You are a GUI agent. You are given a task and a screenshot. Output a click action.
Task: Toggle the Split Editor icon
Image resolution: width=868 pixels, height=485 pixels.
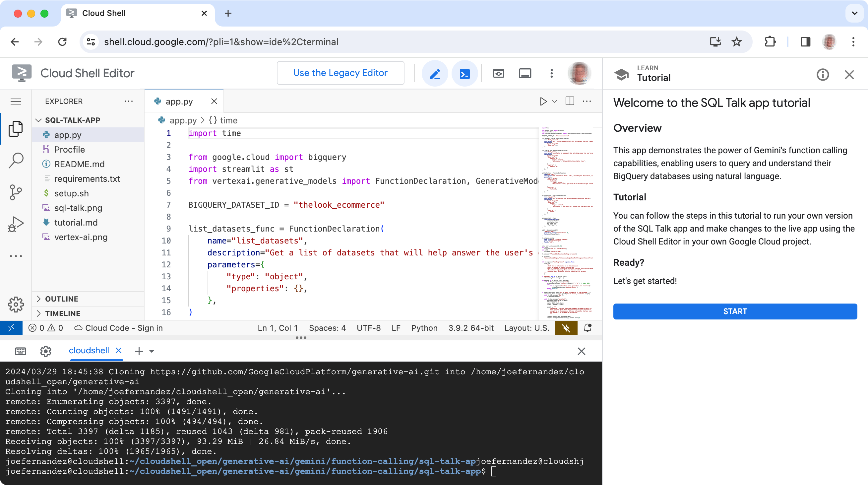[569, 101]
